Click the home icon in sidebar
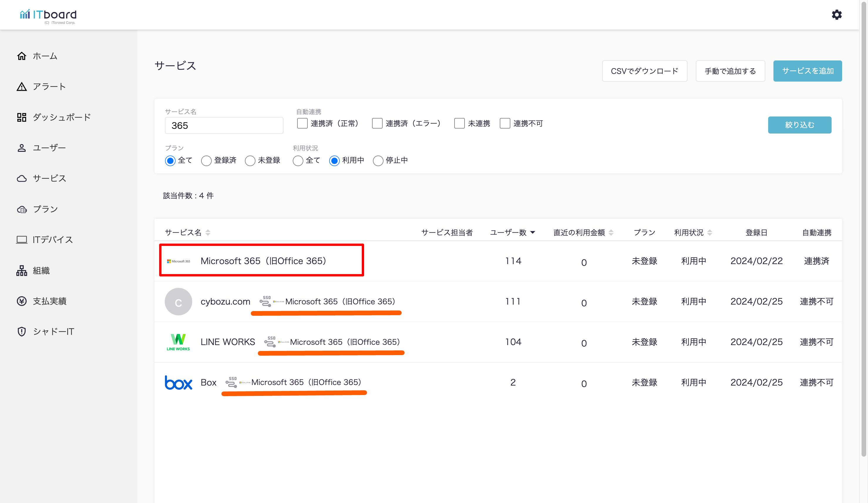 pos(22,56)
